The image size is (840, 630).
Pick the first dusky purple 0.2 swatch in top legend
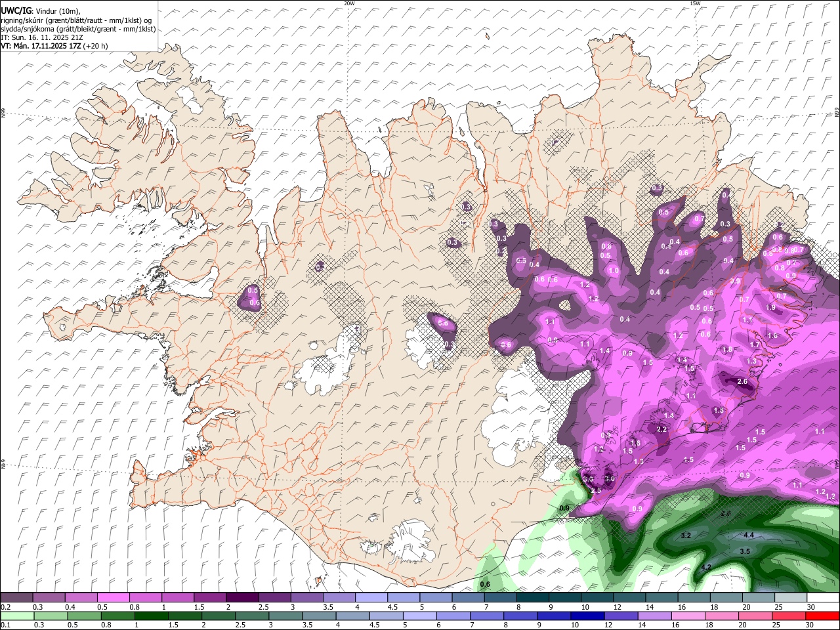click(16, 597)
